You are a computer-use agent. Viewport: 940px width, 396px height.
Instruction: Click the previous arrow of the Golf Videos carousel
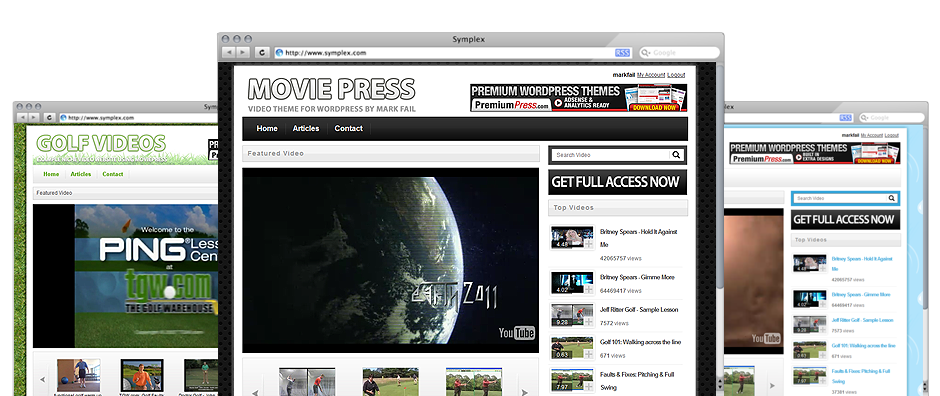point(43,379)
